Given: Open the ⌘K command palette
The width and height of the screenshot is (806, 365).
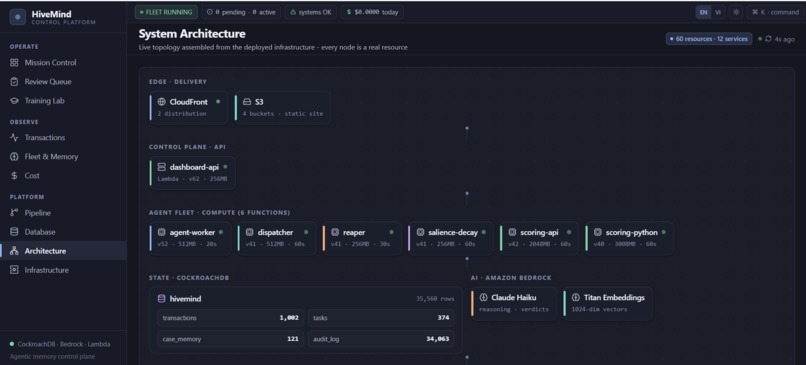Looking at the screenshot, I should pyautogui.click(x=775, y=12).
